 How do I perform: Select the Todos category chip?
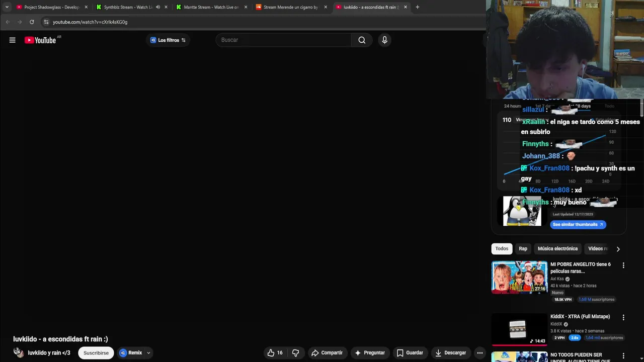click(x=502, y=249)
